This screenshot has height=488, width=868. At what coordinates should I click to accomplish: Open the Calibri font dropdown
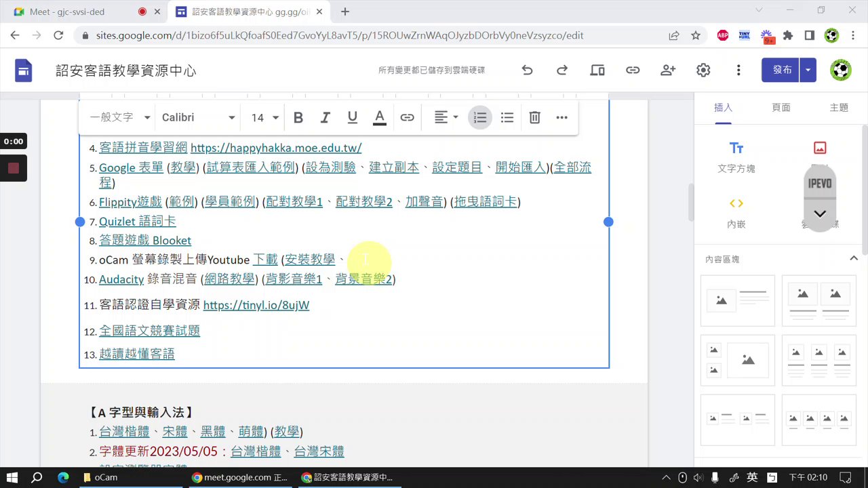click(x=198, y=117)
